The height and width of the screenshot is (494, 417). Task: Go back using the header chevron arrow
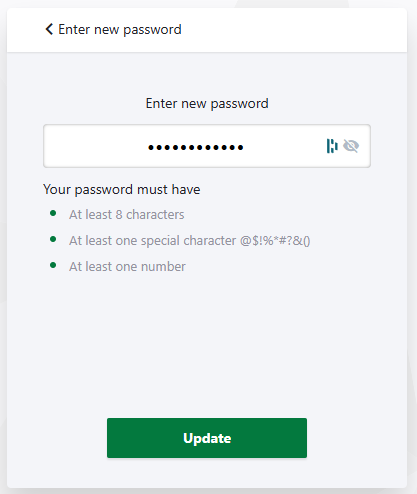[49, 29]
